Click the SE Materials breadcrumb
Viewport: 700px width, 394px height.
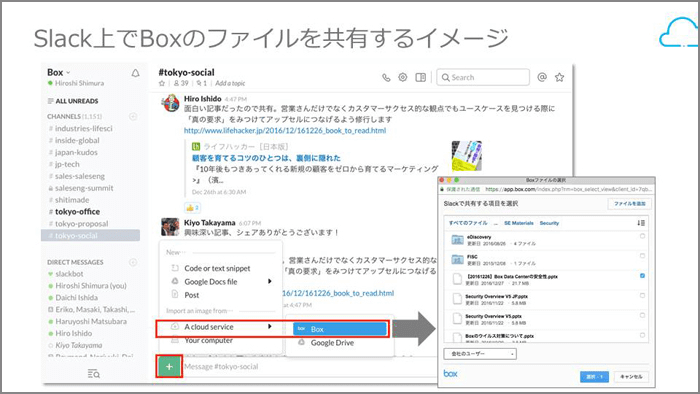(519, 223)
